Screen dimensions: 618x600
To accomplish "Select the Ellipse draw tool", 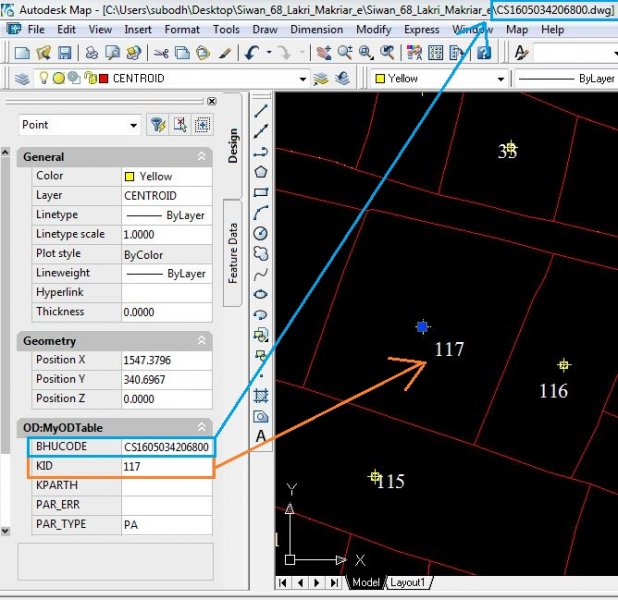I will point(261,294).
